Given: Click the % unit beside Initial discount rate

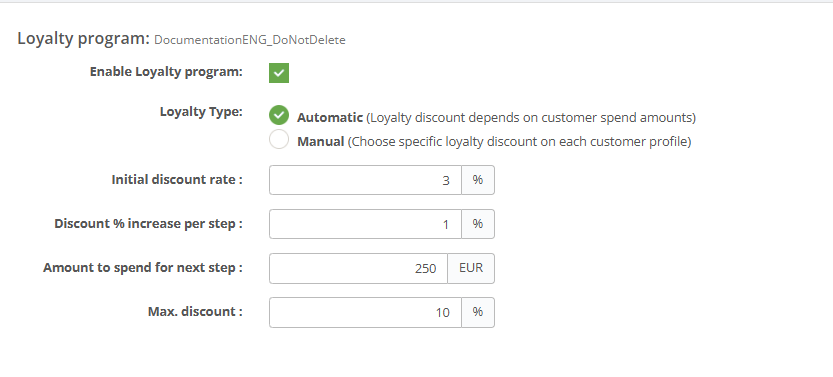Looking at the screenshot, I should (x=478, y=180).
